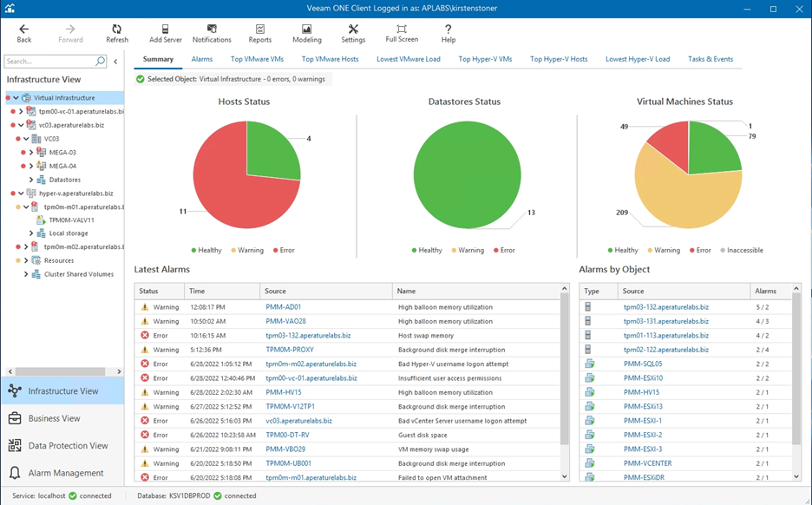Open the Top VMware Hosts tab
This screenshot has height=505, width=812.
(x=330, y=59)
